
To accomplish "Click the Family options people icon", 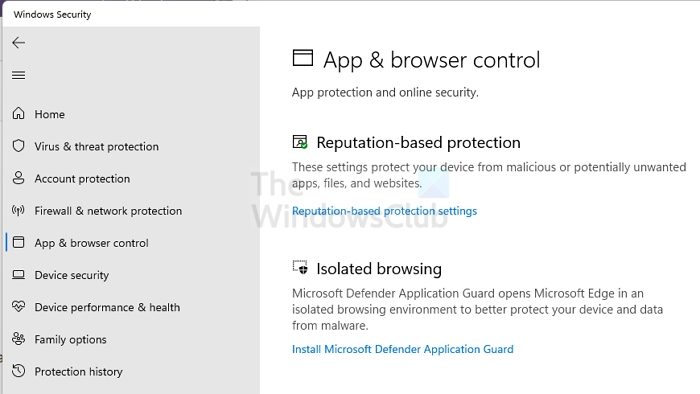I will click(18, 339).
